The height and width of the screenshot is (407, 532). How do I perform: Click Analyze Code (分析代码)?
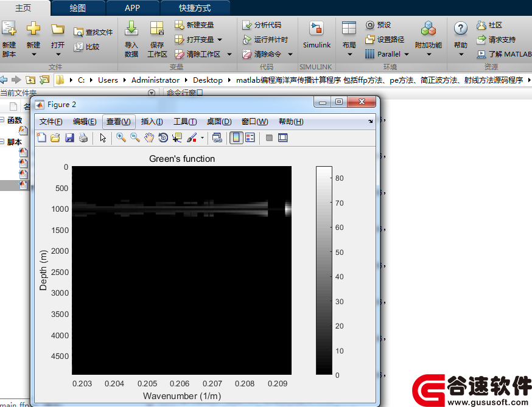pos(262,25)
